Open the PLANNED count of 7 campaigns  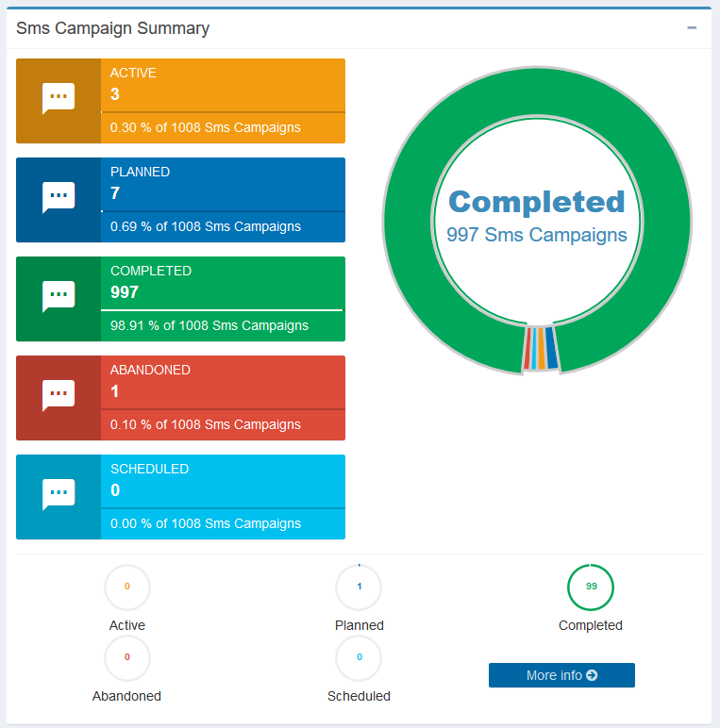[115, 193]
